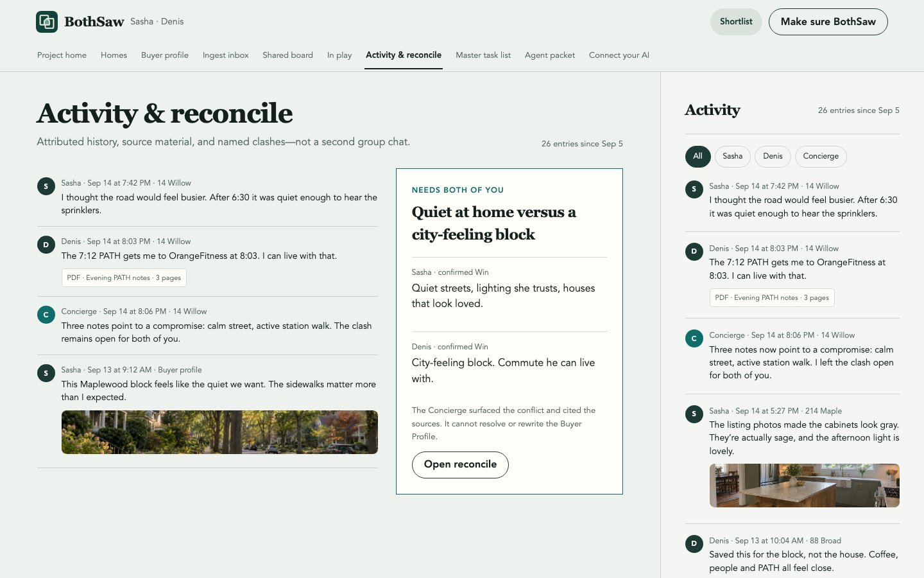Filter activity by Denis

(x=773, y=156)
